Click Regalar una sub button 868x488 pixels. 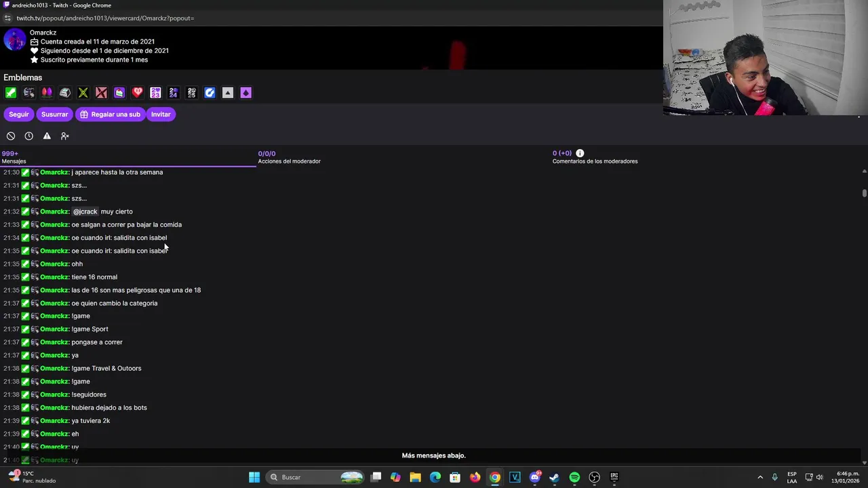pyautogui.click(x=110, y=115)
